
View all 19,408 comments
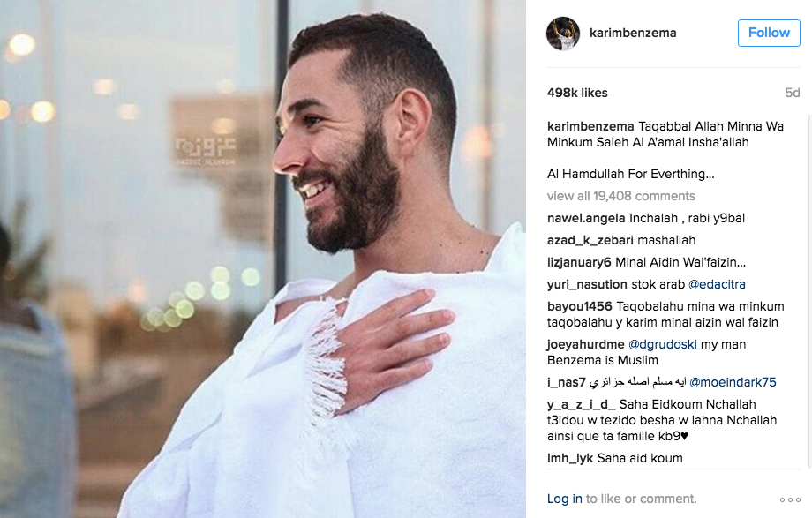point(620,196)
